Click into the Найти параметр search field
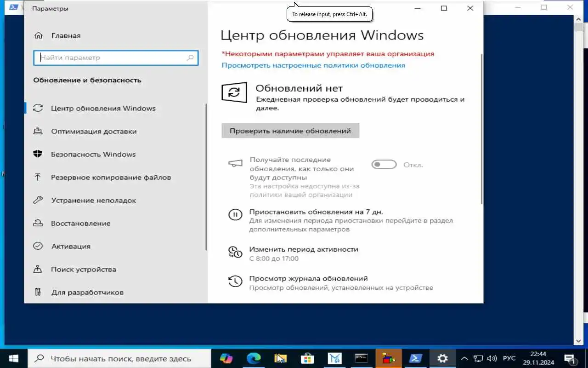This screenshot has height=368, width=588. click(116, 58)
